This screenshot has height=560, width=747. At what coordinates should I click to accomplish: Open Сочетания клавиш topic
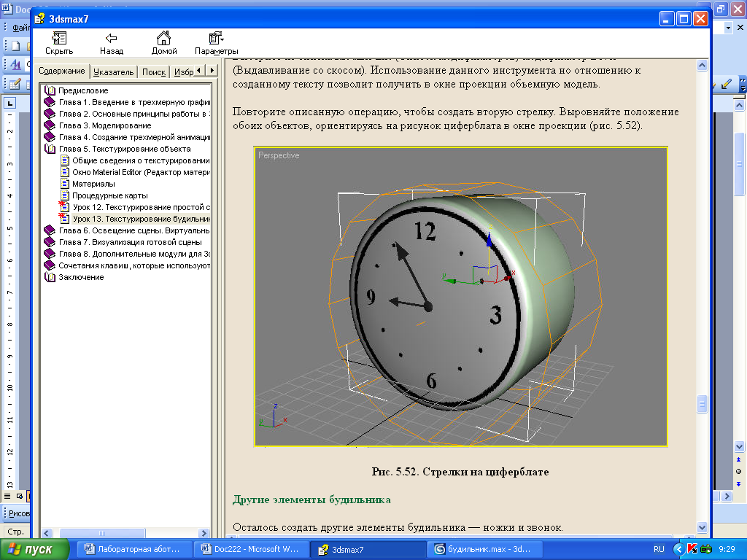tap(134, 265)
